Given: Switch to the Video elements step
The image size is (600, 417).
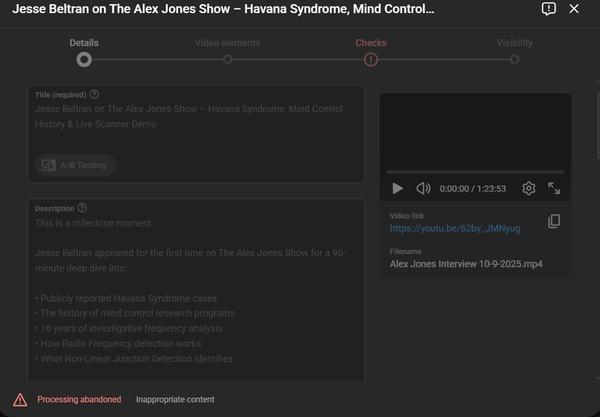Looking at the screenshot, I should pyautogui.click(x=227, y=59).
